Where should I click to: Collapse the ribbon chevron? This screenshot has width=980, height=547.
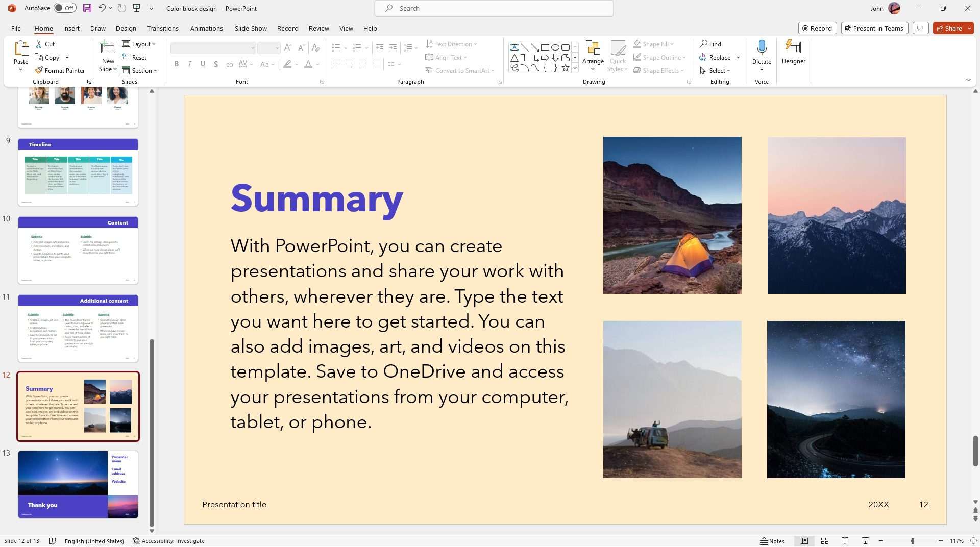pos(968,80)
